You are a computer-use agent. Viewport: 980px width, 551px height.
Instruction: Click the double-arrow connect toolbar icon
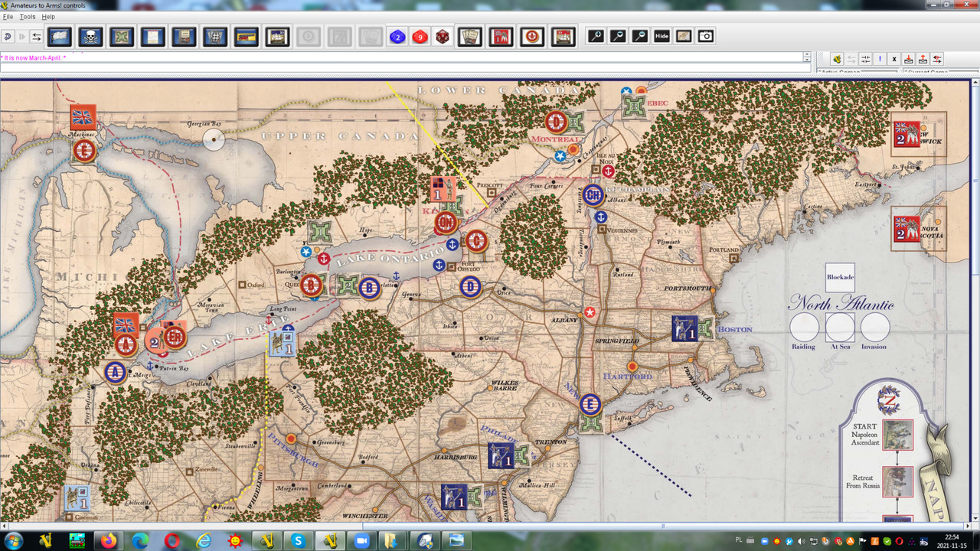tap(36, 37)
